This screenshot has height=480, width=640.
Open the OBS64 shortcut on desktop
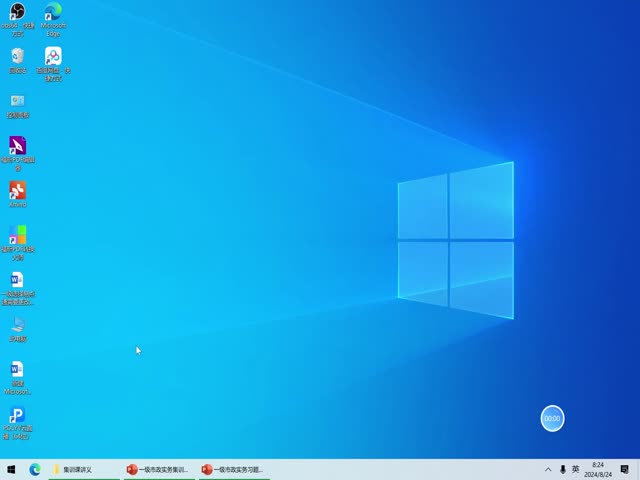click(17, 13)
